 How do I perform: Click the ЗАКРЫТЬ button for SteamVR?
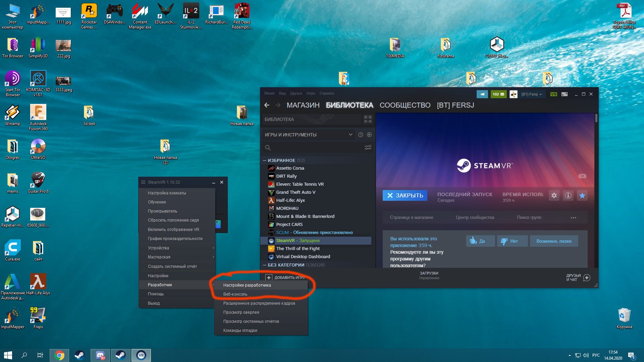(405, 195)
